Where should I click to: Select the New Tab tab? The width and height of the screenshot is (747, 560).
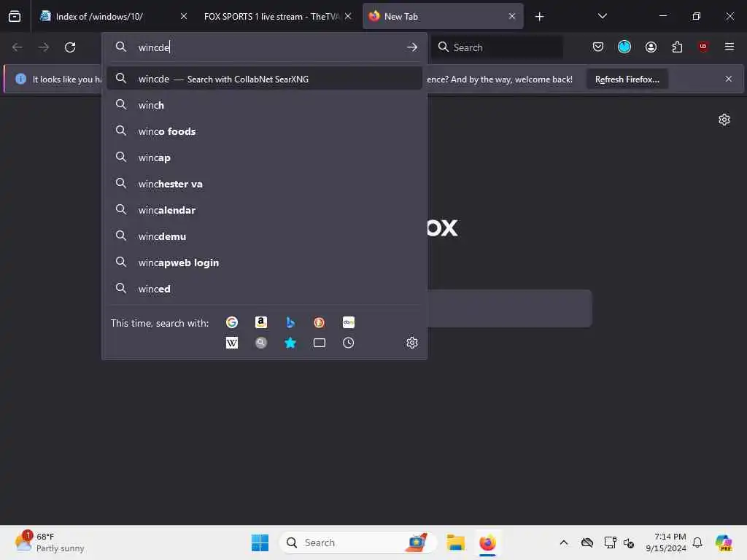443,16
